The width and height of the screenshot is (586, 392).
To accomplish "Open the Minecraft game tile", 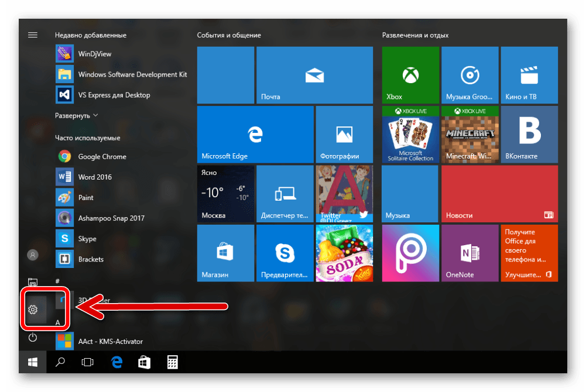I will 469,134.
